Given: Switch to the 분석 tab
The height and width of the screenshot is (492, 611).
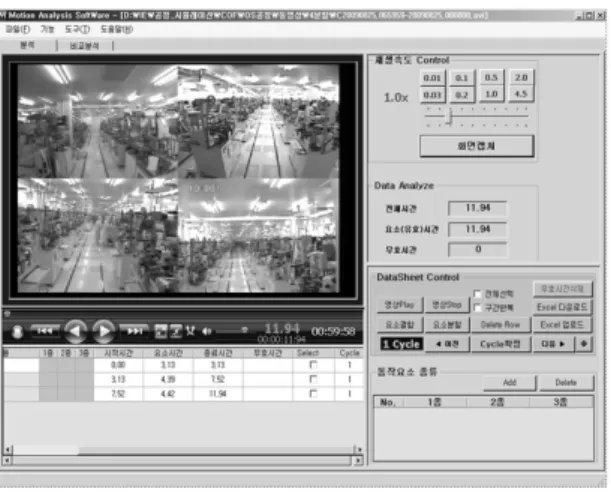Looking at the screenshot, I should 27,45.
